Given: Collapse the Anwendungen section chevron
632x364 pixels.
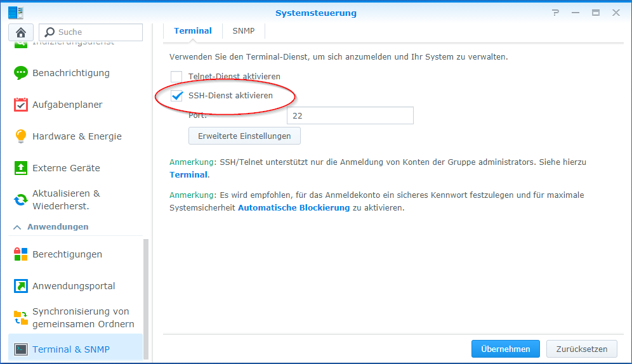Looking at the screenshot, I should 17,227.
